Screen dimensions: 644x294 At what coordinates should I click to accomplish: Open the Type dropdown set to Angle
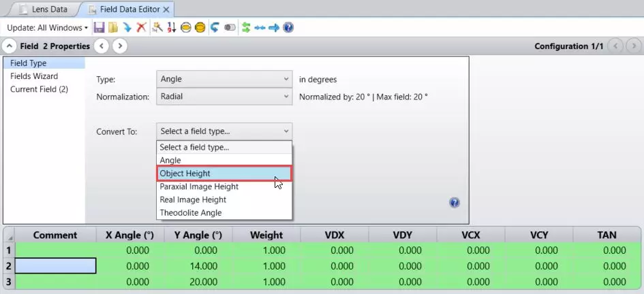[224, 79]
